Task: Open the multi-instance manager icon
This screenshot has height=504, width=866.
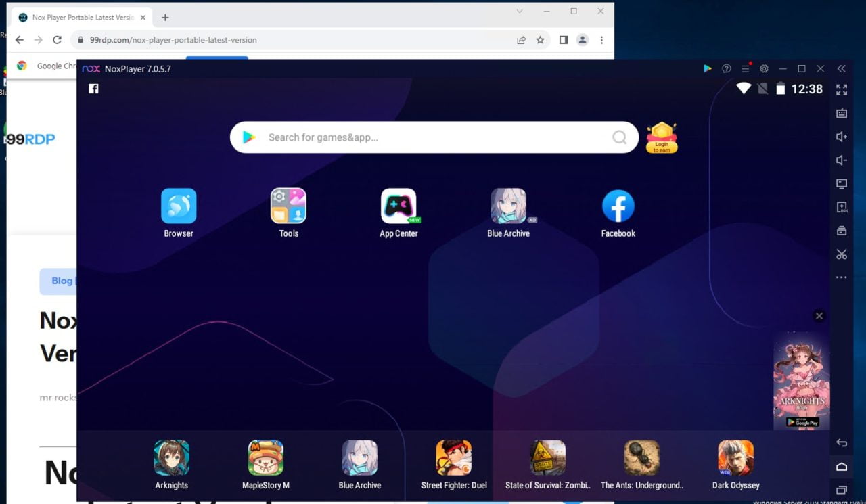Action: (x=841, y=230)
